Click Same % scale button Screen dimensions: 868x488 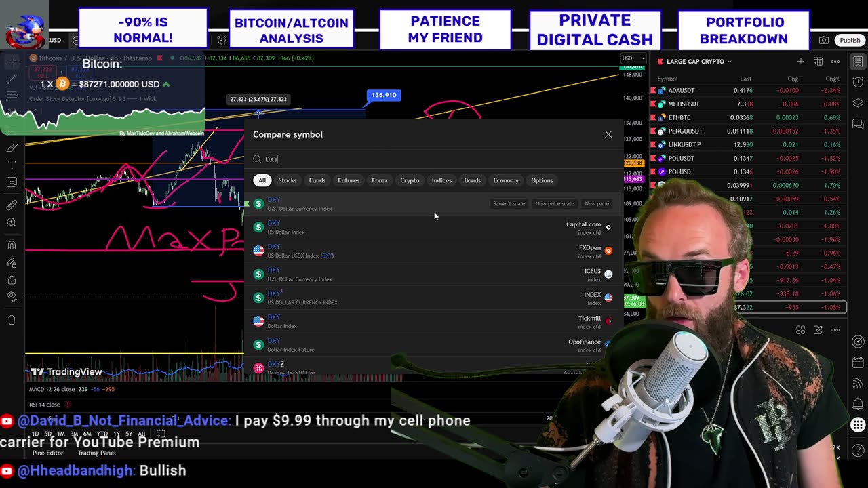[x=509, y=204]
